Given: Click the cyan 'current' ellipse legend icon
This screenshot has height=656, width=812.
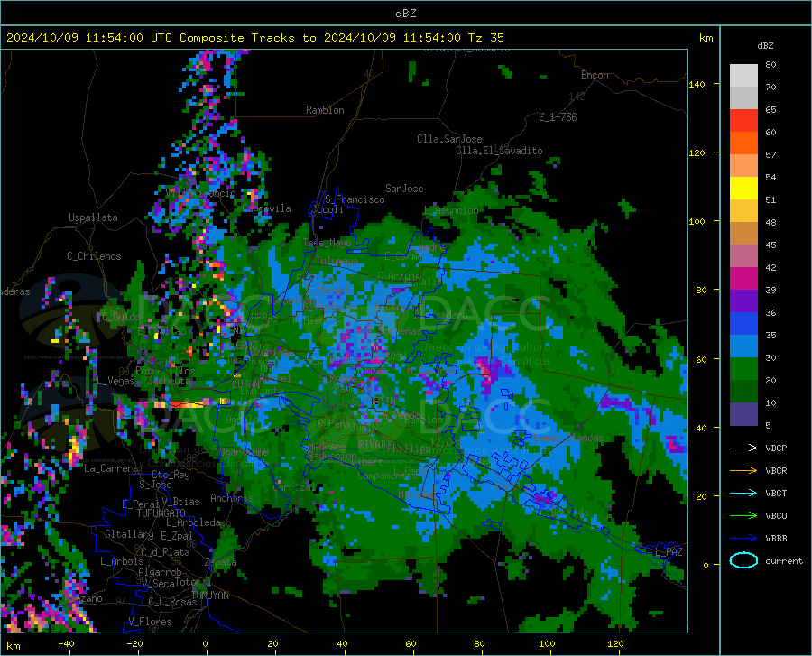Looking at the screenshot, I should [x=743, y=560].
